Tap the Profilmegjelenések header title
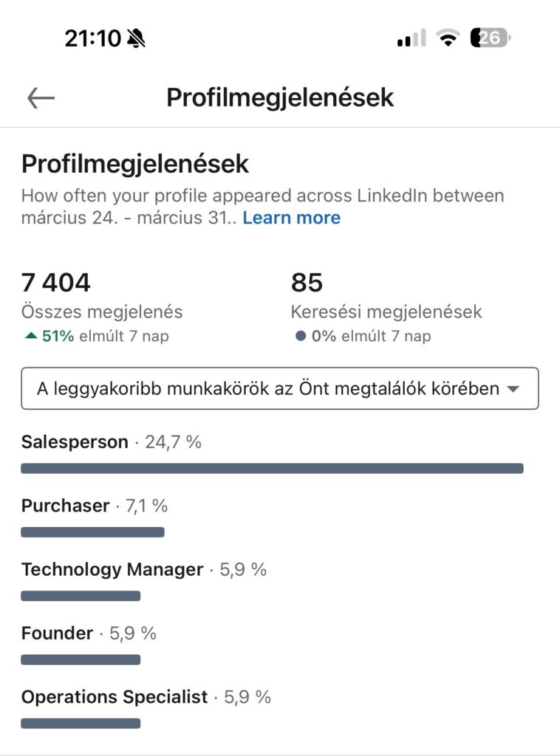The height and width of the screenshot is (756, 560). (x=280, y=97)
